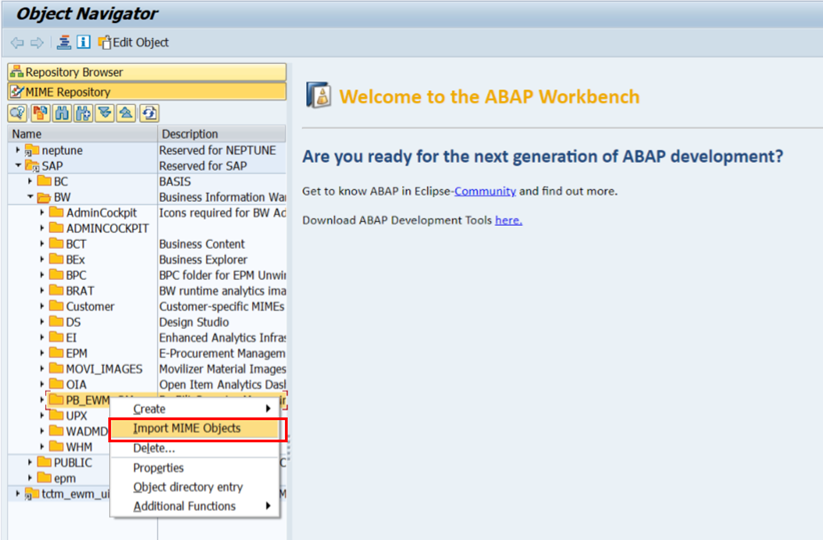
Task: Choose Import MIME Objects from context menu
Action: (x=187, y=429)
